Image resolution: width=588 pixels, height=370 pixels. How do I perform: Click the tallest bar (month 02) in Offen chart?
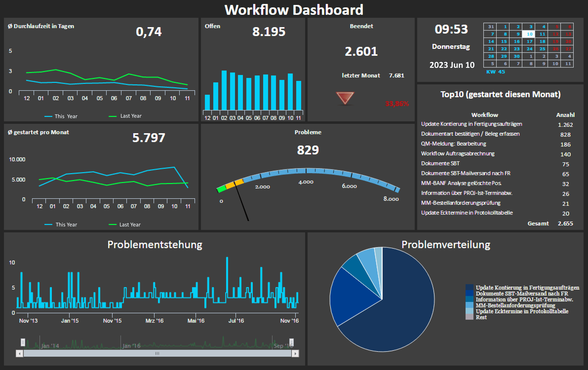(224, 90)
